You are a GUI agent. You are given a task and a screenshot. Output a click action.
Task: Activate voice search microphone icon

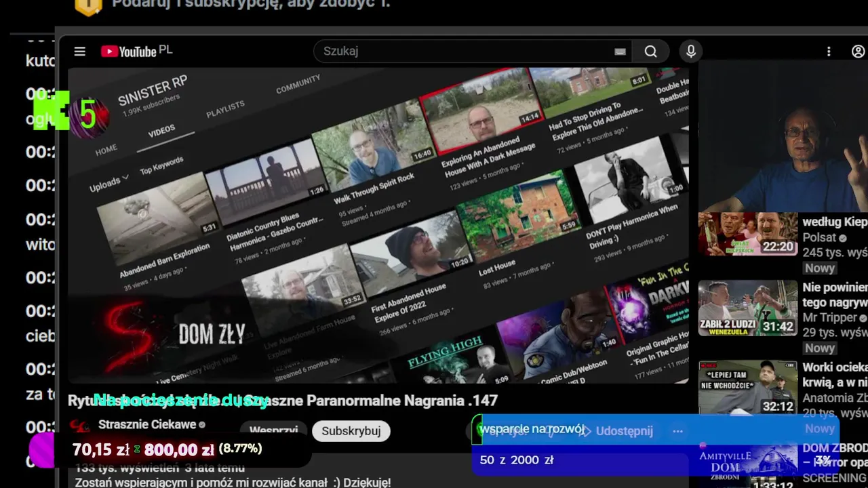pyautogui.click(x=691, y=52)
